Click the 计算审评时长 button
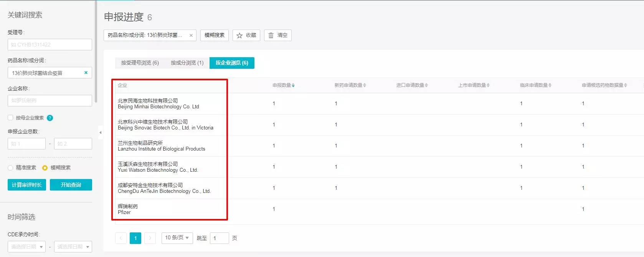 point(27,185)
